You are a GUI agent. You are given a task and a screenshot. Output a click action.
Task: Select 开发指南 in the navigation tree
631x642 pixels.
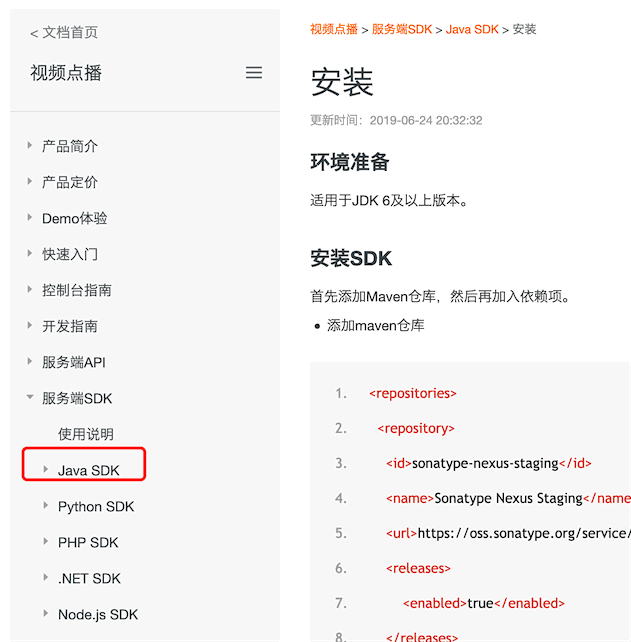tap(70, 326)
